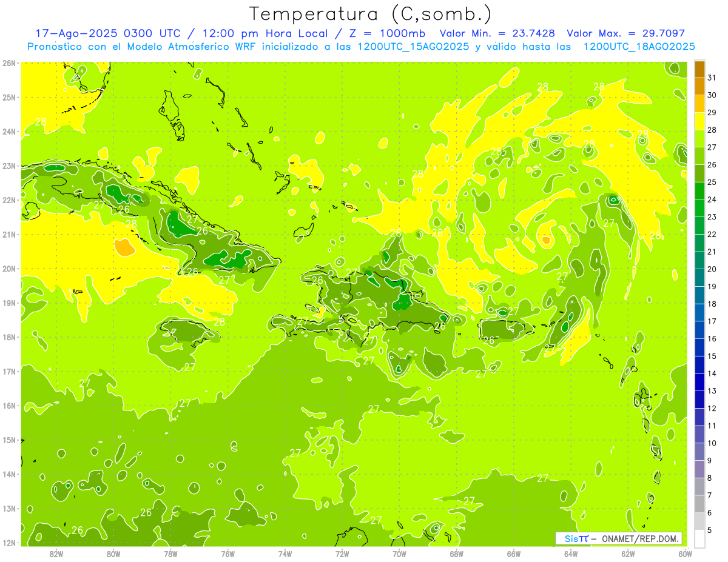Click the "13N" latitude axis label
728x562 pixels.
(x=9, y=508)
